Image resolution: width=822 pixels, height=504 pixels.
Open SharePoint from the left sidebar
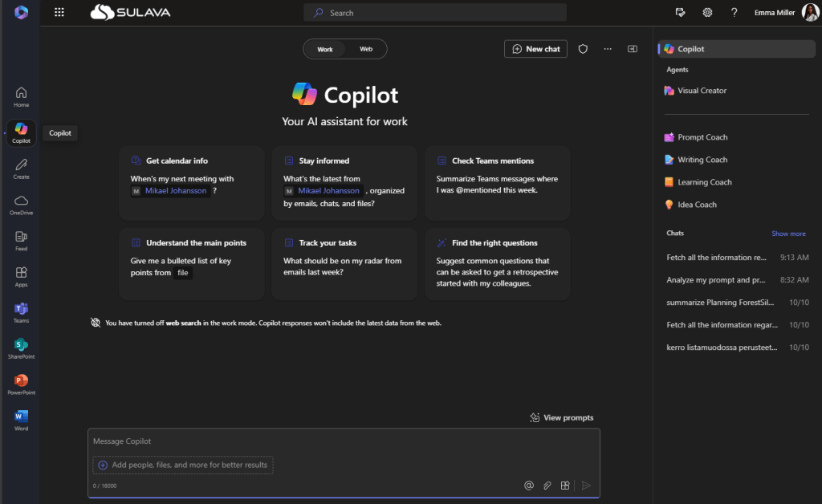[x=21, y=348]
